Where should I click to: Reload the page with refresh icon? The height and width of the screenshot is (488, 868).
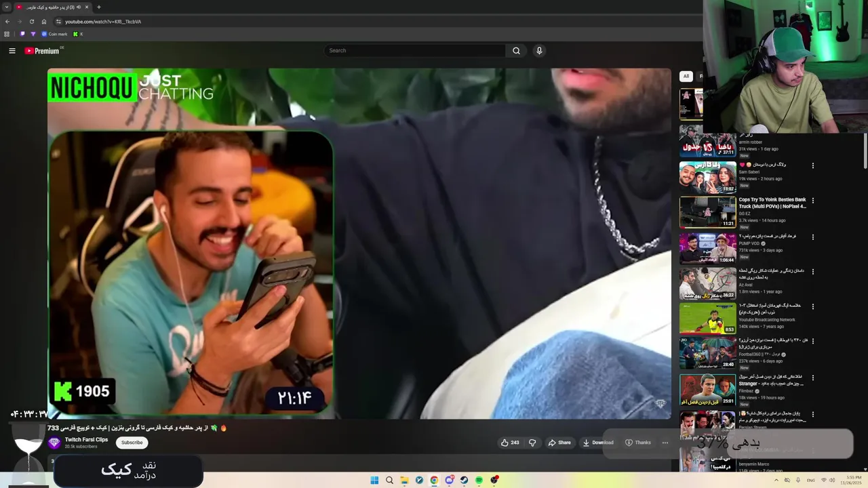coord(31,22)
